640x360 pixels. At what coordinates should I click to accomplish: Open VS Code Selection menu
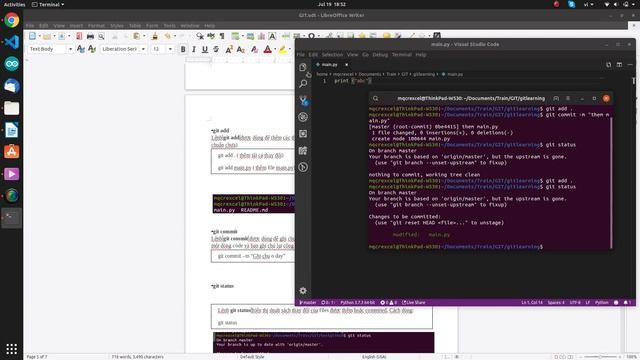click(x=332, y=54)
